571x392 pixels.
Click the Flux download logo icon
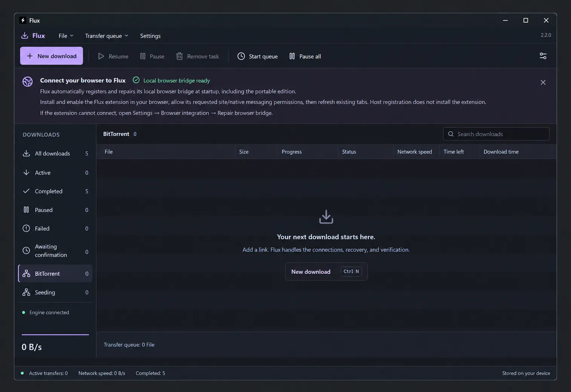click(25, 35)
